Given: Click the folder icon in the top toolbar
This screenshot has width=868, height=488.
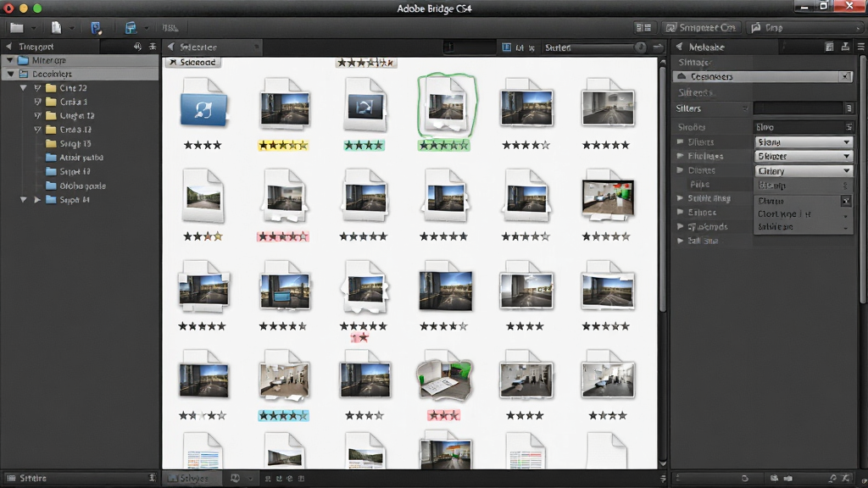Looking at the screenshot, I should [x=17, y=28].
